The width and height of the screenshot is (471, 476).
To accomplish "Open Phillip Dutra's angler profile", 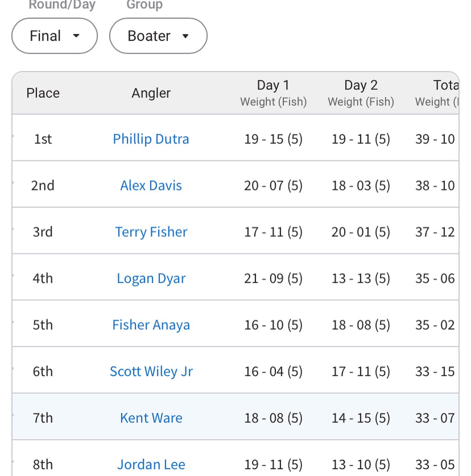I will click(151, 139).
